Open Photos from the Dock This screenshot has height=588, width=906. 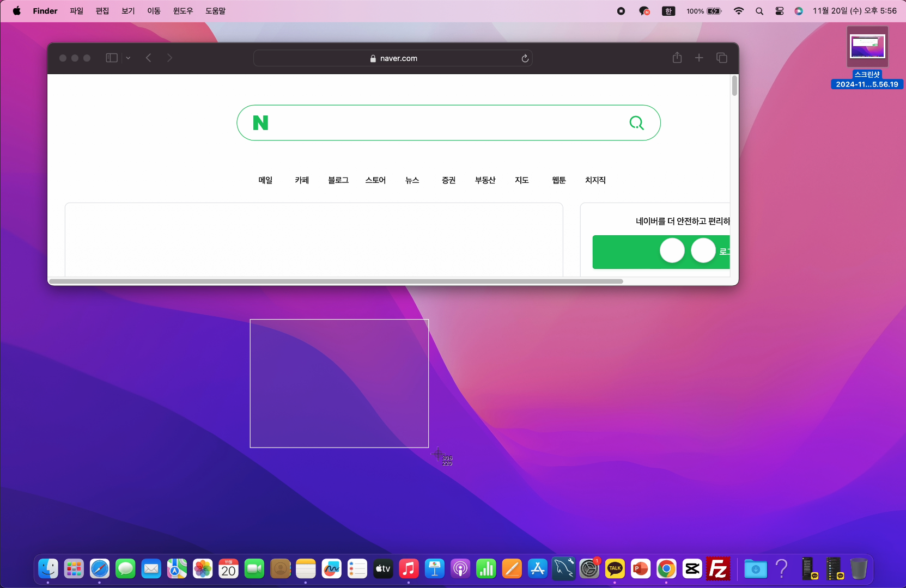click(203, 569)
